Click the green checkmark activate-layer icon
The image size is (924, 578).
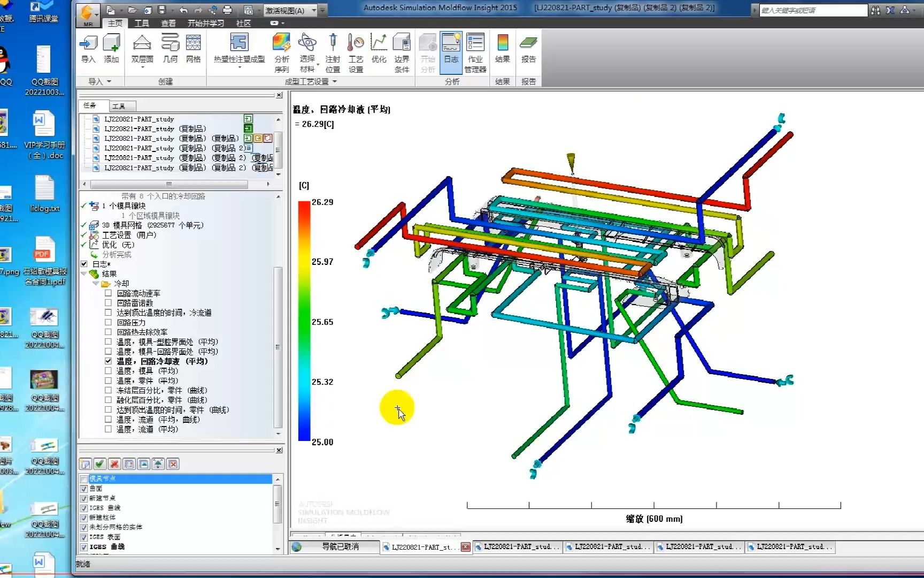(x=99, y=464)
